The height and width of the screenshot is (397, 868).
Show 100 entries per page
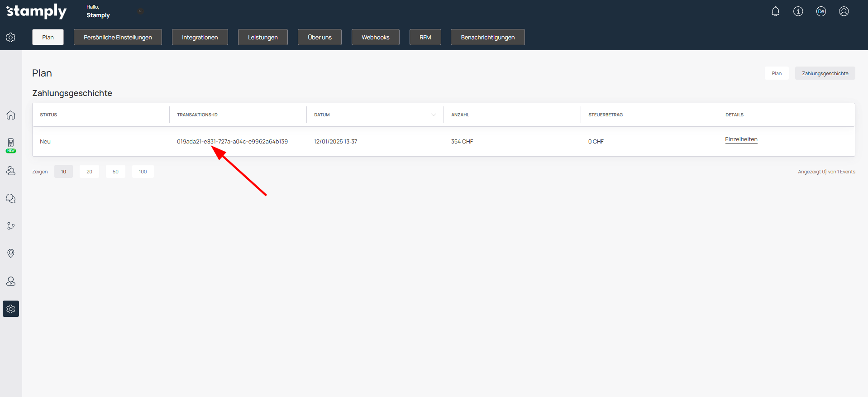pos(143,172)
